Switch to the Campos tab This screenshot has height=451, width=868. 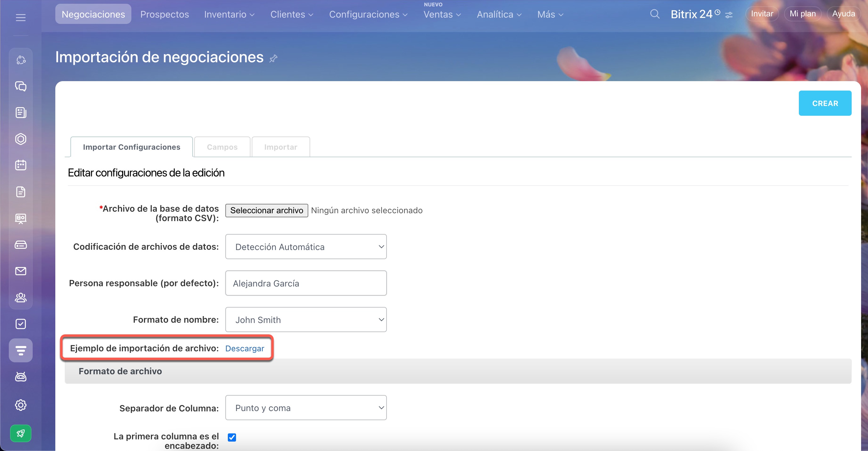pos(222,147)
